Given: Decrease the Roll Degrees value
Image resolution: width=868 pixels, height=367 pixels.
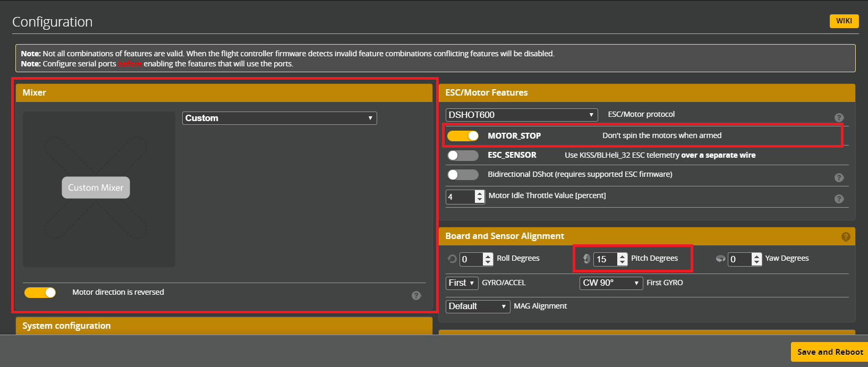Looking at the screenshot, I should [488, 262].
